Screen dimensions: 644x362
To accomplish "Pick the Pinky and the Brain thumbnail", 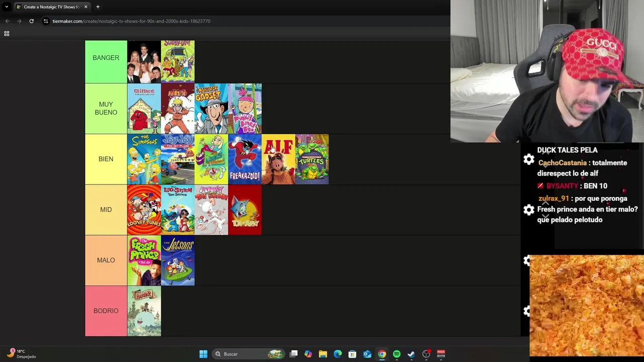I will [x=211, y=210].
